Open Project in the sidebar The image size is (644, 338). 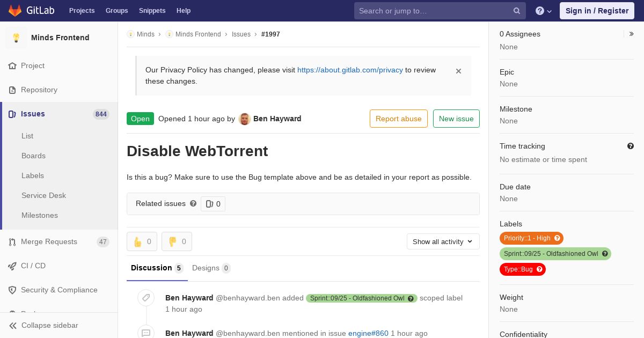point(59,65)
